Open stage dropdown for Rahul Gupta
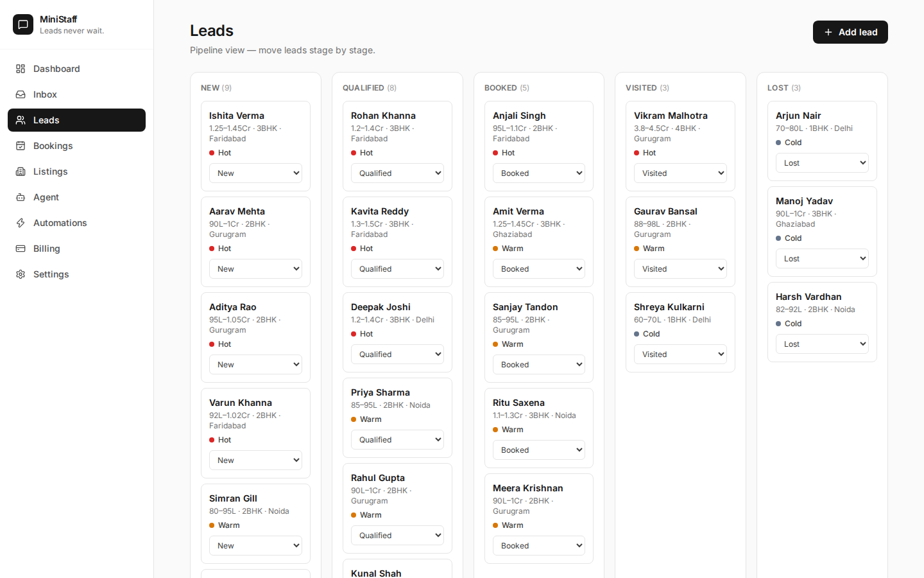This screenshot has height=578, width=924. coord(397,536)
